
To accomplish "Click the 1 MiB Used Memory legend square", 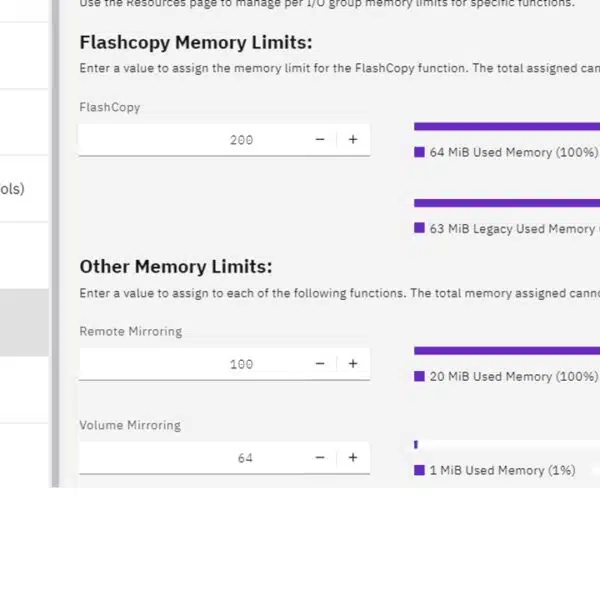I will click(419, 470).
